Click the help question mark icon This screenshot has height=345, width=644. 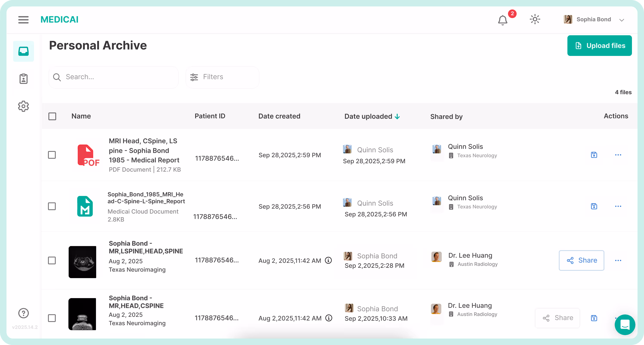point(23,313)
